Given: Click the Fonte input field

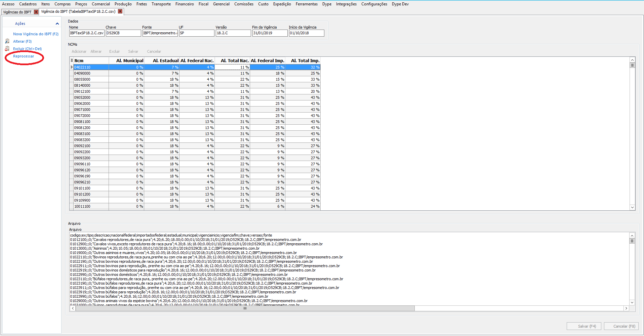Looking at the screenshot, I should [x=160, y=33].
